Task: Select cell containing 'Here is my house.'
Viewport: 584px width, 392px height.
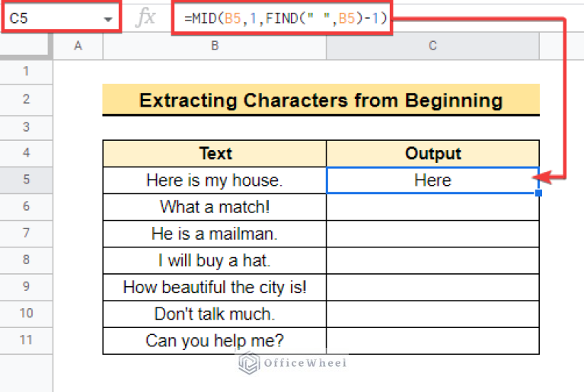Action: tap(215, 180)
